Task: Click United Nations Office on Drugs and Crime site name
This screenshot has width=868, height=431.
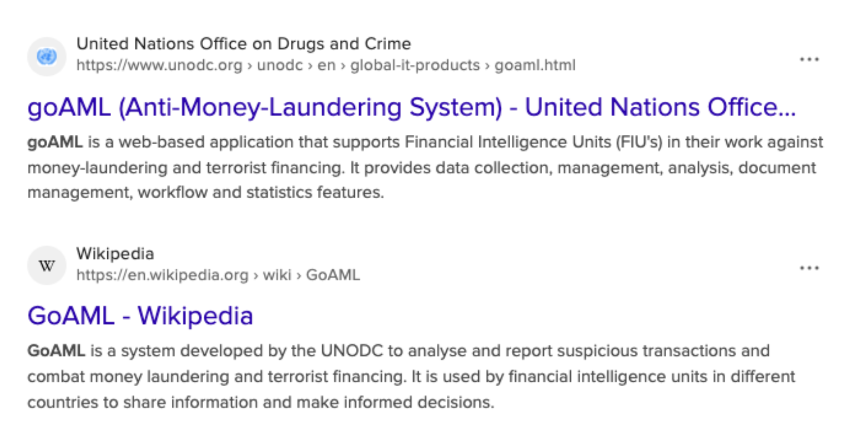Action: [244, 44]
